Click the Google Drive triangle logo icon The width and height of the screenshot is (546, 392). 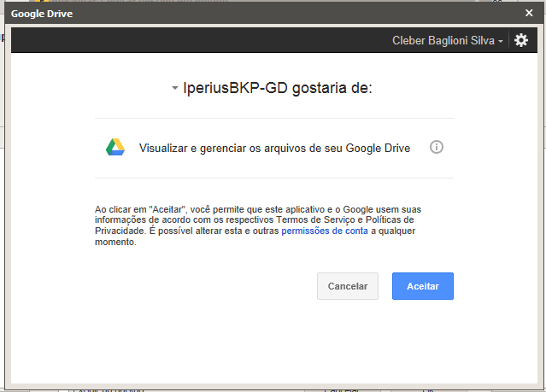[115, 147]
